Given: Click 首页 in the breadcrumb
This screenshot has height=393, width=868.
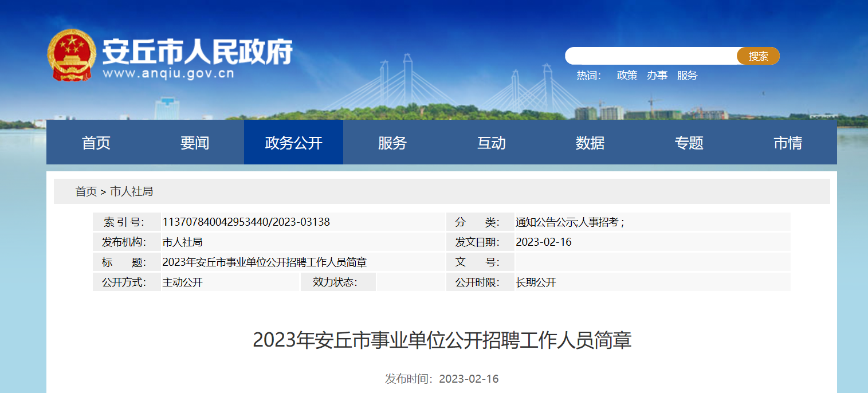Looking at the screenshot, I should pyautogui.click(x=86, y=191).
